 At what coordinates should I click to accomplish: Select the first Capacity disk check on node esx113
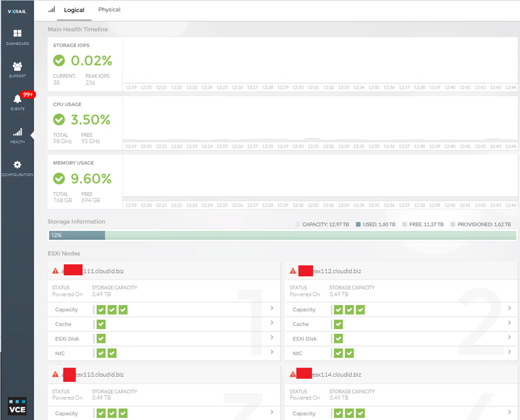(101, 413)
